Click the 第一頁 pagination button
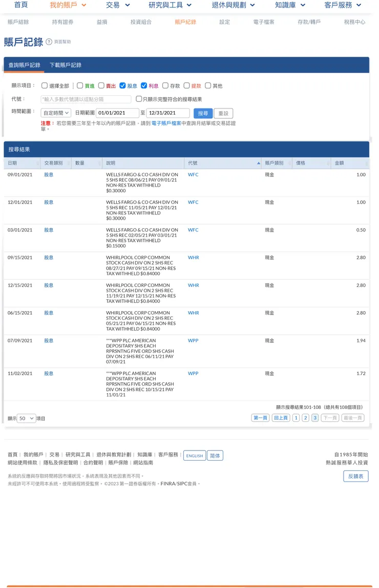 pos(260,418)
